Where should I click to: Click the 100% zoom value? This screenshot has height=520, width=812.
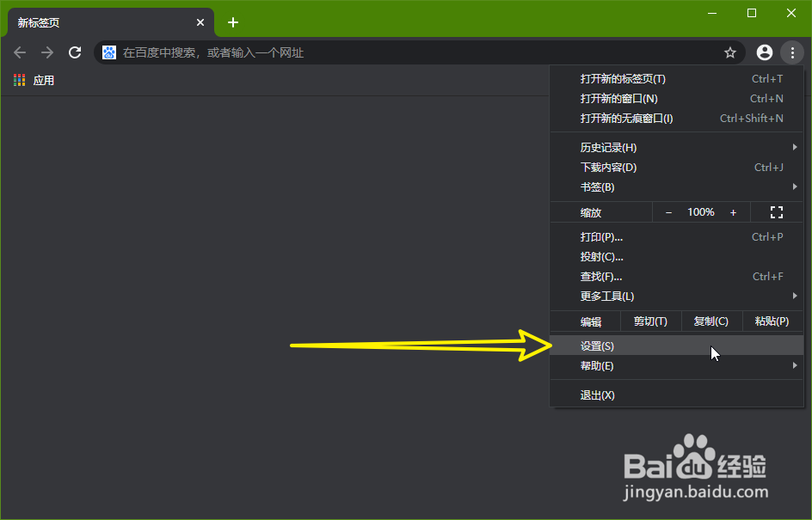tap(701, 212)
